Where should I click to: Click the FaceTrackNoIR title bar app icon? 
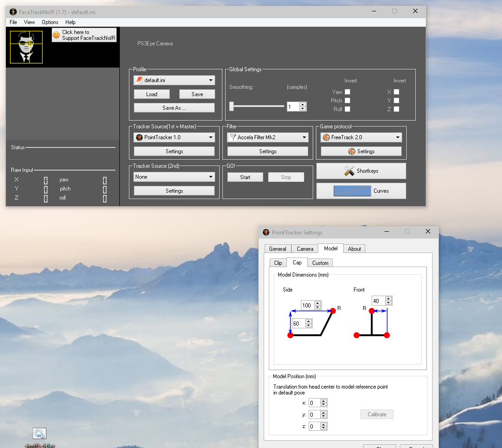click(13, 11)
